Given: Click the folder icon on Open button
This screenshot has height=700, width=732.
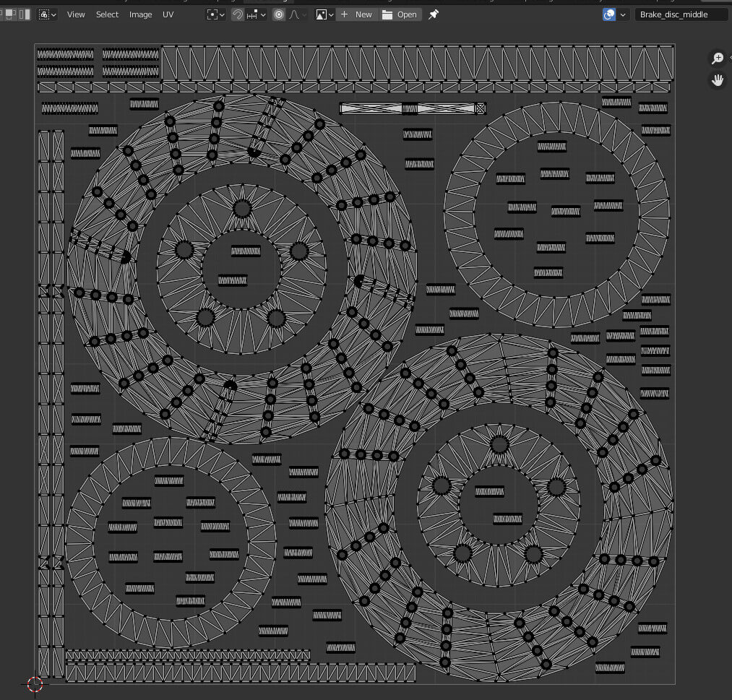Looking at the screenshot, I should 388,14.
